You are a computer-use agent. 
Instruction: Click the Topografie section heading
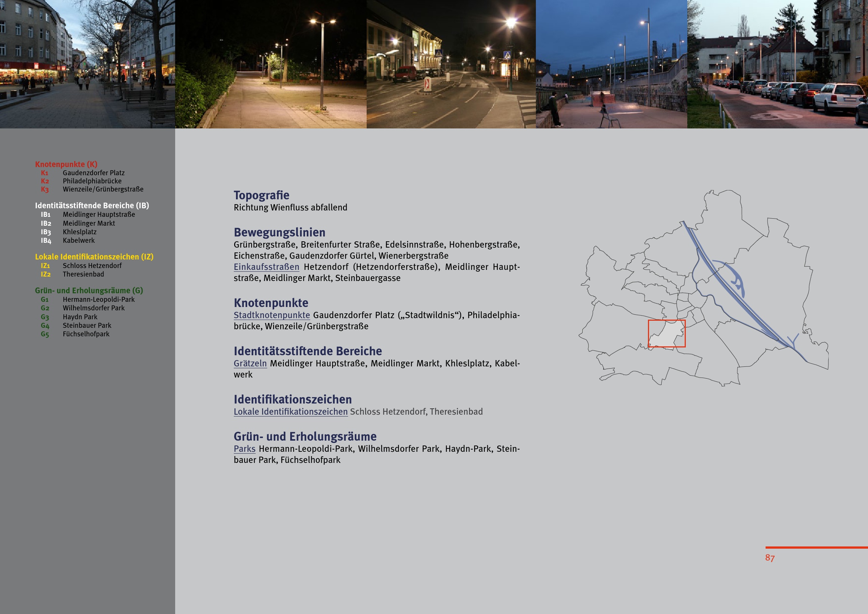pyautogui.click(x=261, y=195)
